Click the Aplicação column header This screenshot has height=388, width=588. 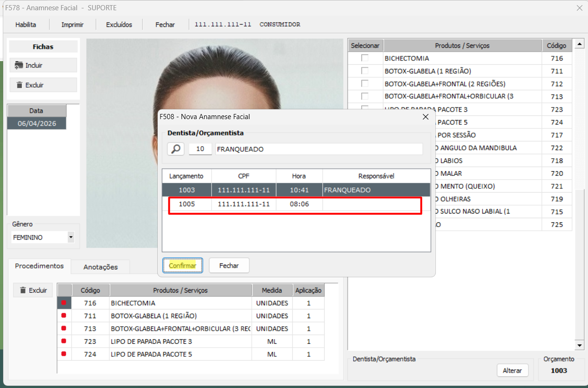point(308,290)
